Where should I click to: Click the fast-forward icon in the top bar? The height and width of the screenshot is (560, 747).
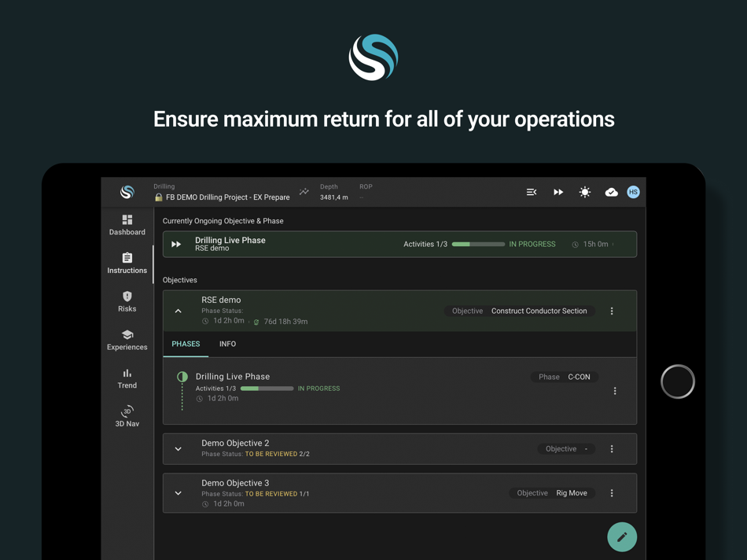(558, 191)
